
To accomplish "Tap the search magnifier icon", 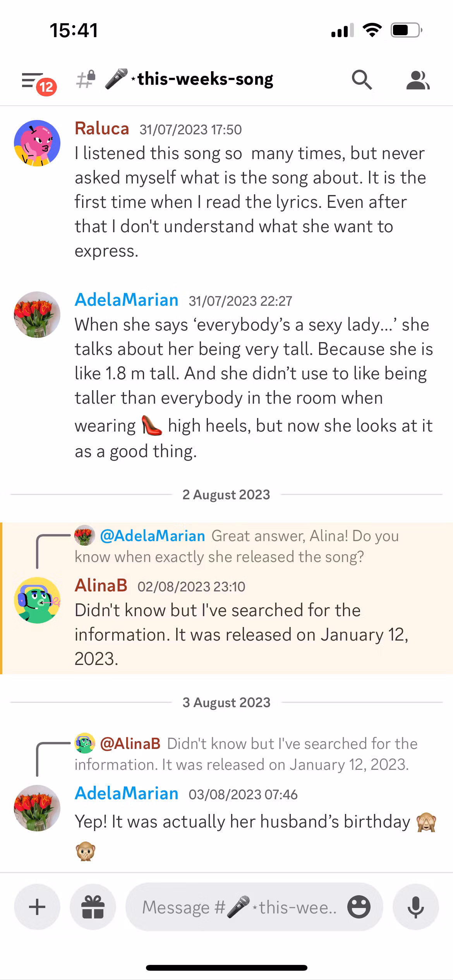I will pyautogui.click(x=362, y=80).
